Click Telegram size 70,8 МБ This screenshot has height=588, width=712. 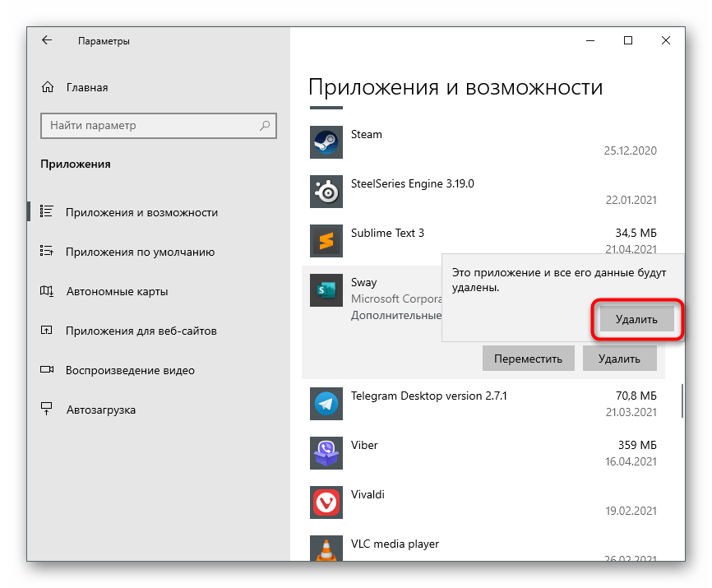coord(636,396)
